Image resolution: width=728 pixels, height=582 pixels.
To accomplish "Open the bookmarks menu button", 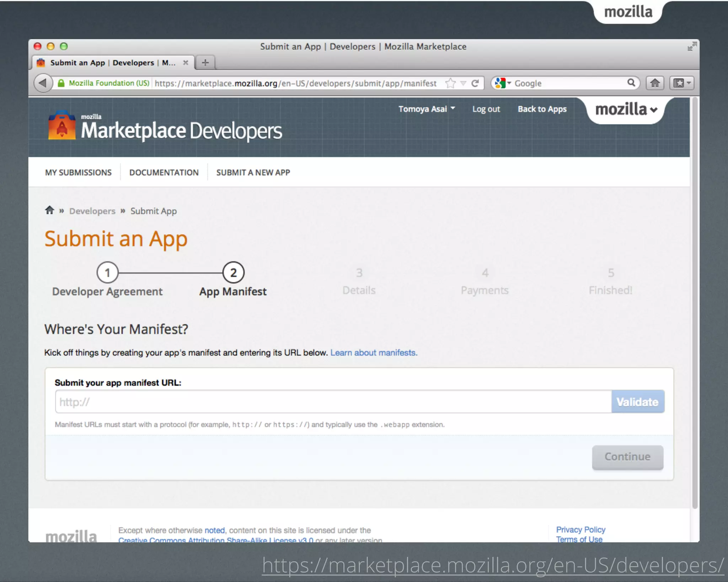I will [x=682, y=83].
